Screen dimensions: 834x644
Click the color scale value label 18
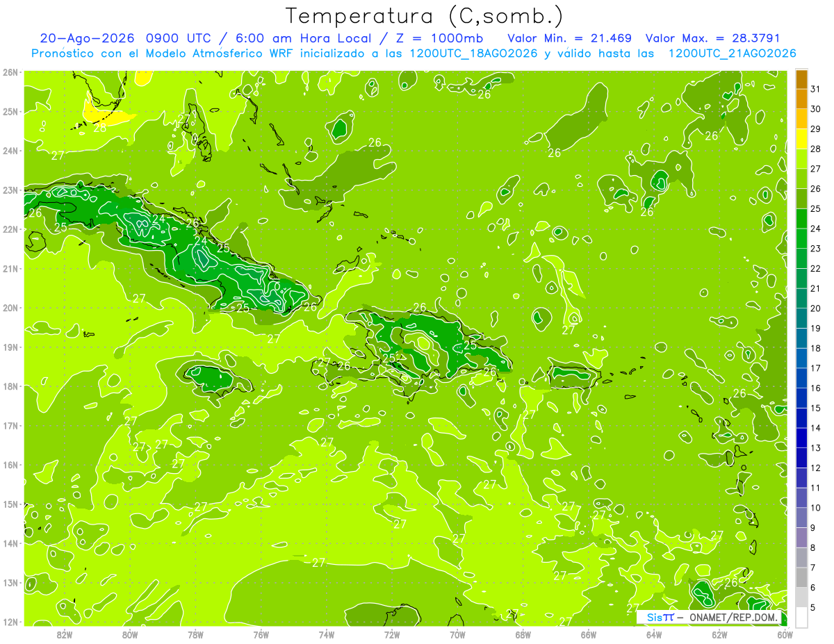click(816, 348)
